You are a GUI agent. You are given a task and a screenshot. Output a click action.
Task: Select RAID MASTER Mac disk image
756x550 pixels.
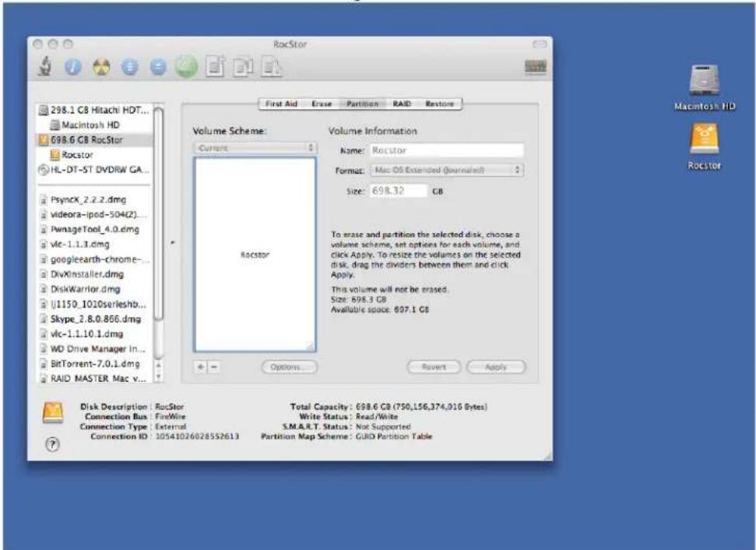[94, 379]
